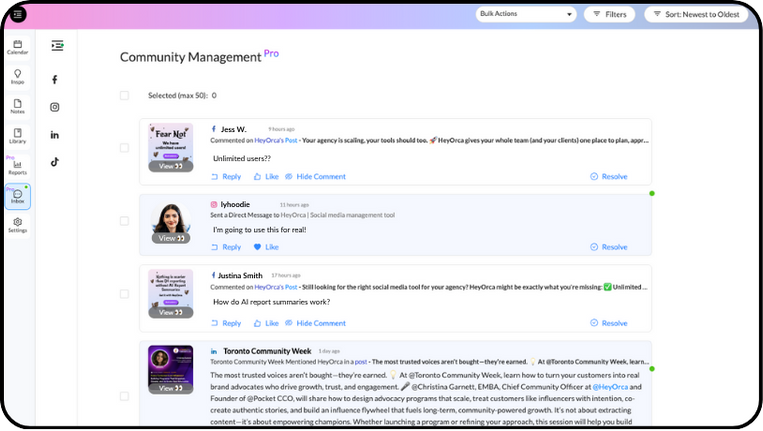Viewport: 763px width, 431px height.
Task: Open Settings in the sidebar
Action: [18, 225]
